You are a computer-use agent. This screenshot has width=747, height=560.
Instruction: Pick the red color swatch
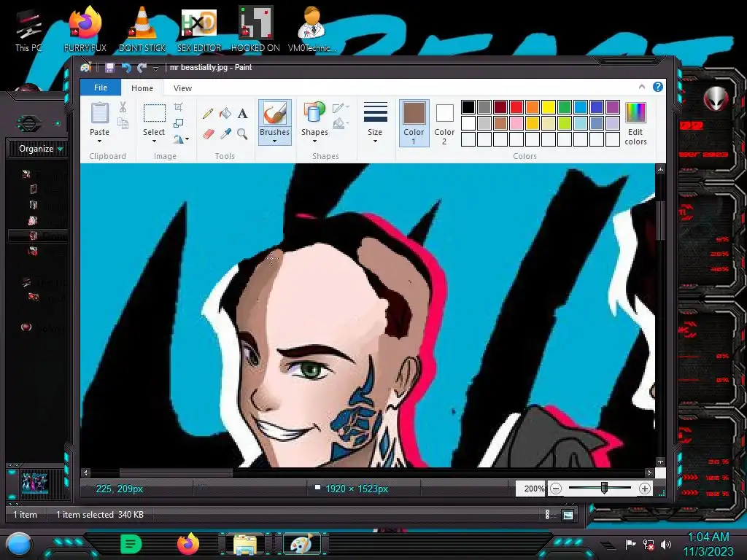[516, 106]
